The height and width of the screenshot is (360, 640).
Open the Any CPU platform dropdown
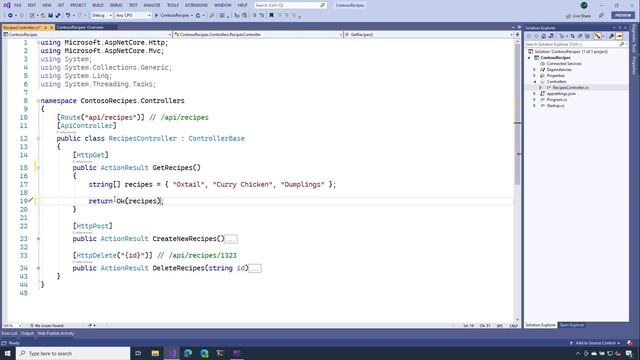pyautogui.click(x=133, y=16)
